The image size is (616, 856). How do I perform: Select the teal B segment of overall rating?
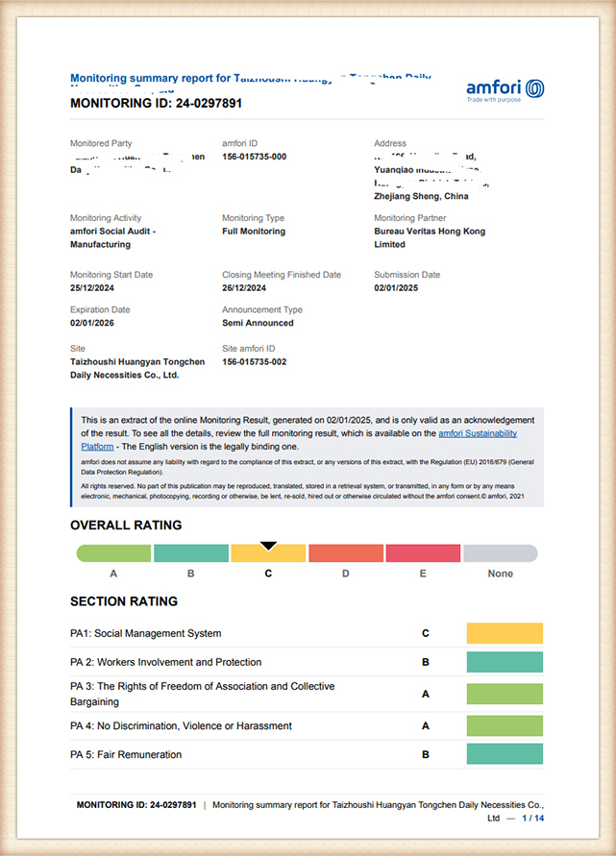click(191, 553)
